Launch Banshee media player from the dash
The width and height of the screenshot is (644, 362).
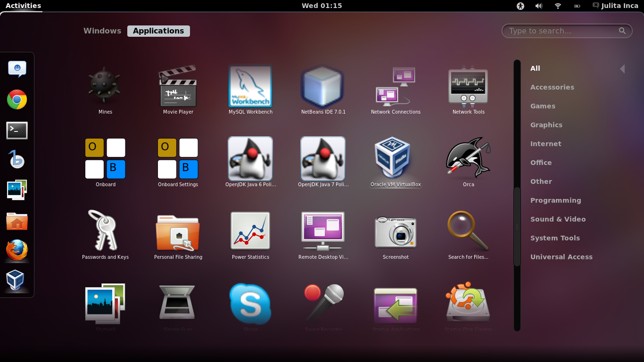click(x=17, y=160)
